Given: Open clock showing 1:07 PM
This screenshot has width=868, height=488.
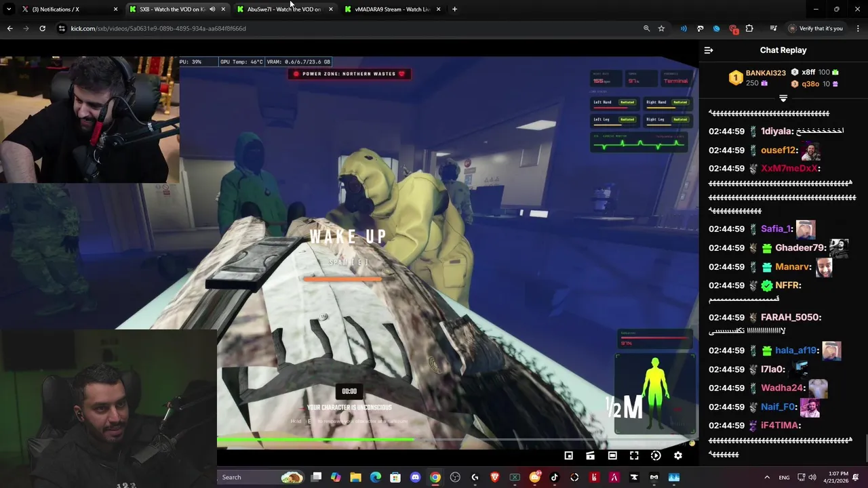Looking at the screenshot, I should pyautogui.click(x=838, y=477).
